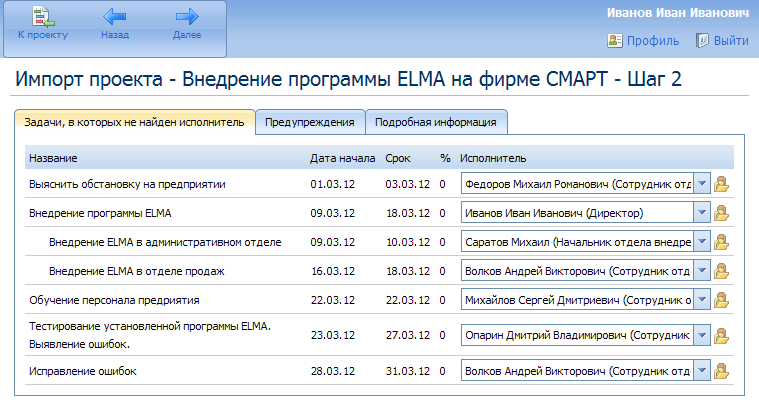This screenshot has width=759, height=407.
Task: Expand executor dropdown for 'Внедрение ELMA в отделе продаж'
Action: click(702, 271)
